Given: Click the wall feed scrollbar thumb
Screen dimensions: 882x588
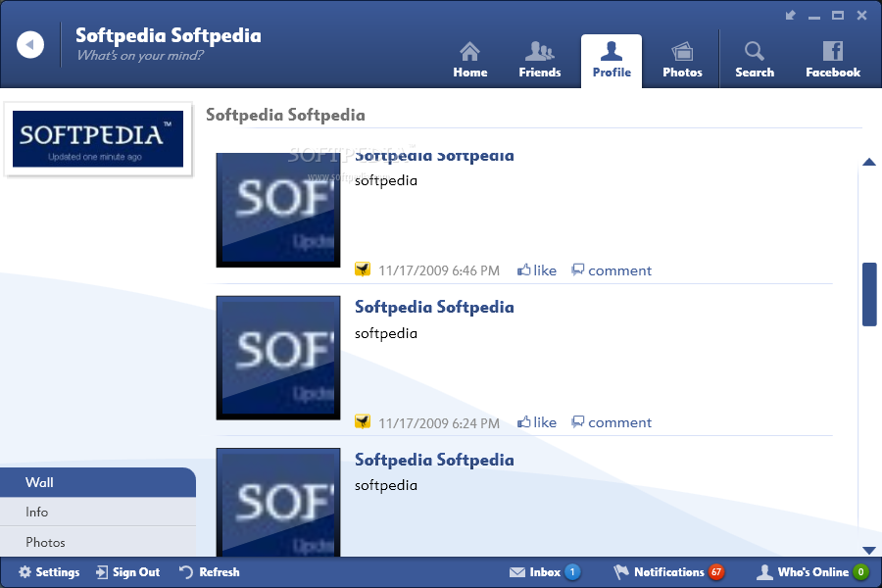Looking at the screenshot, I should (869, 294).
